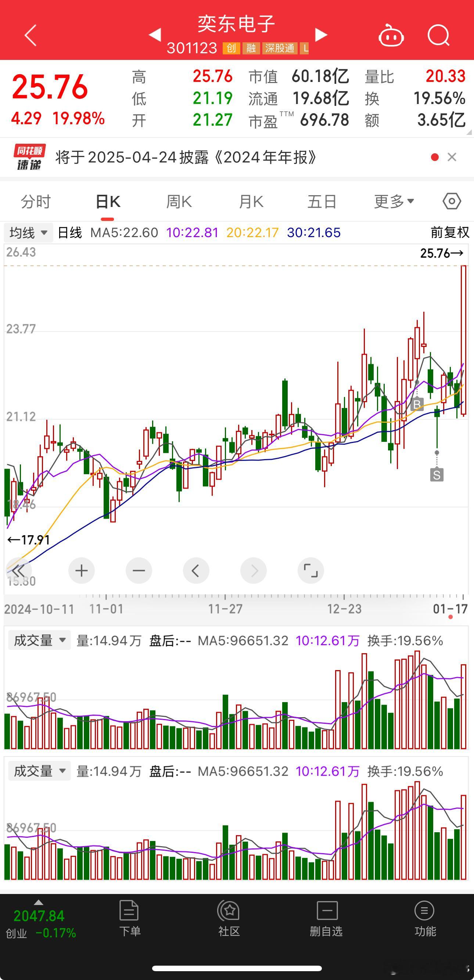Open search with magnifier icon
474x980 pixels.
click(x=439, y=36)
